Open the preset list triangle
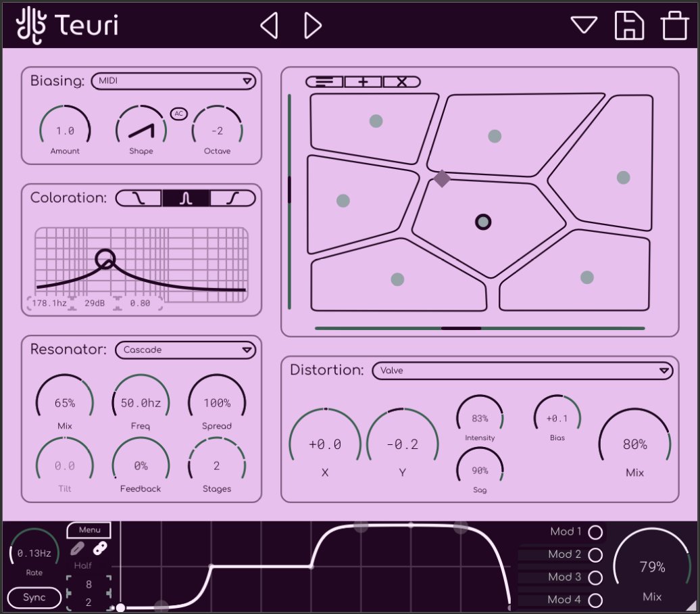This screenshot has width=700, height=614. 584,24
